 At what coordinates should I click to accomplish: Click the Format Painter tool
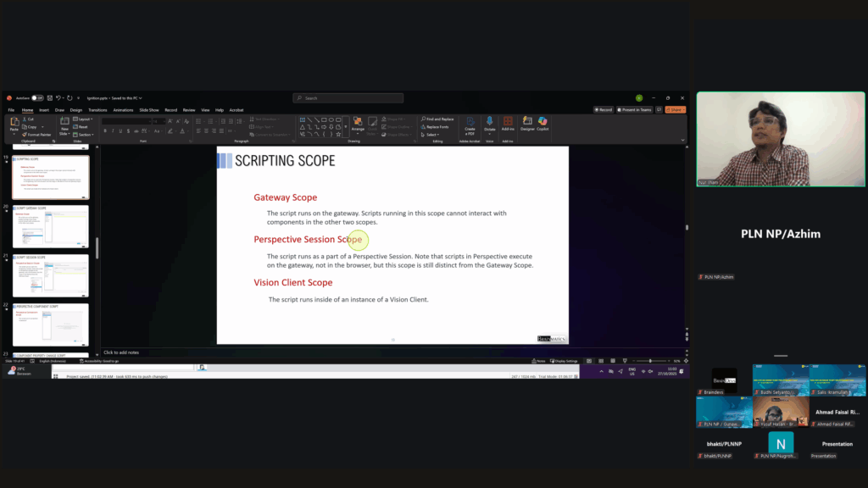(37, 134)
